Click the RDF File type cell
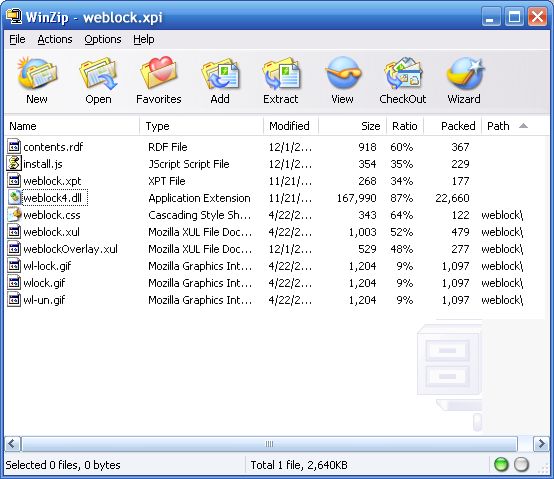 [167, 147]
